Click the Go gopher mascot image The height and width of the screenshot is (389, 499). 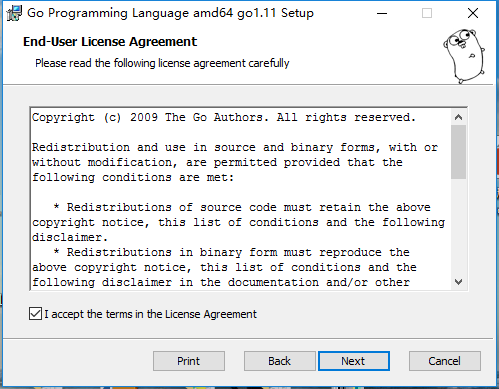point(464,56)
